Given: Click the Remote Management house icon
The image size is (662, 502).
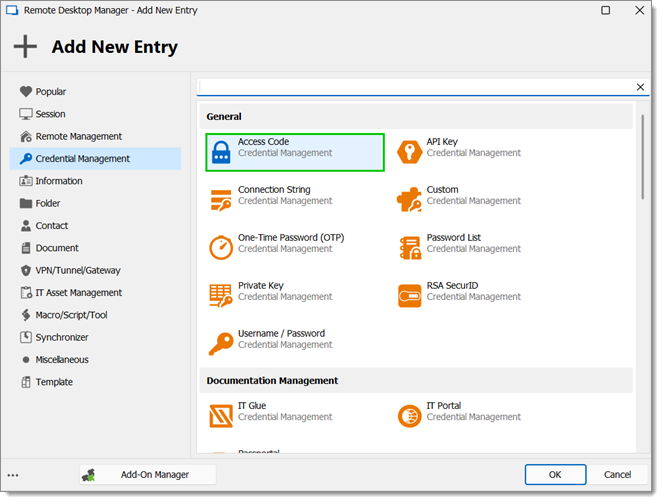Looking at the screenshot, I should click(26, 136).
